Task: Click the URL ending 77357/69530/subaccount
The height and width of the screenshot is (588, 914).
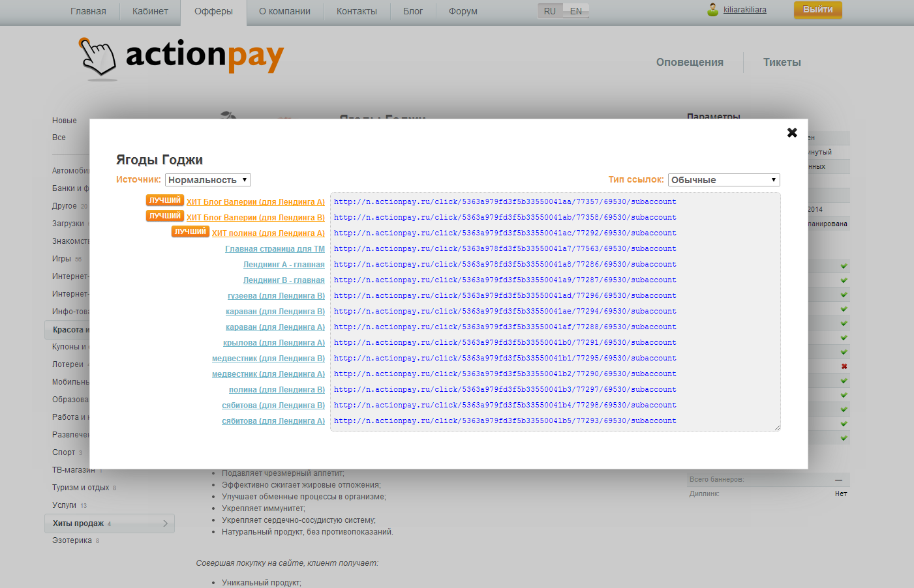Action: point(505,202)
